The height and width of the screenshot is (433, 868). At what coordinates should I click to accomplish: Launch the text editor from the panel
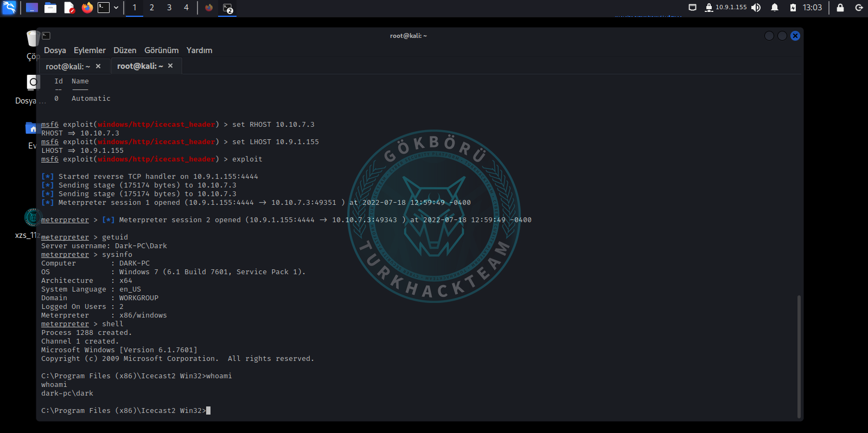tap(69, 8)
